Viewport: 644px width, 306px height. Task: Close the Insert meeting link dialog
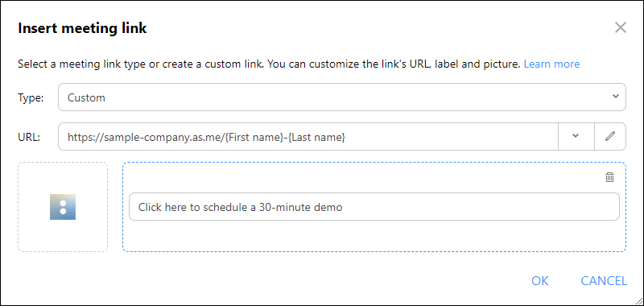620,27
